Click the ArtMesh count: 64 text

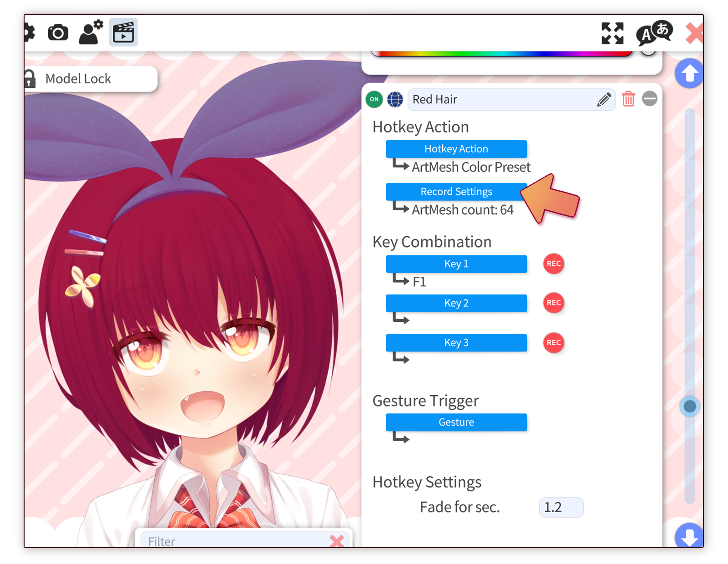pyautogui.click(x=463, y=210)
